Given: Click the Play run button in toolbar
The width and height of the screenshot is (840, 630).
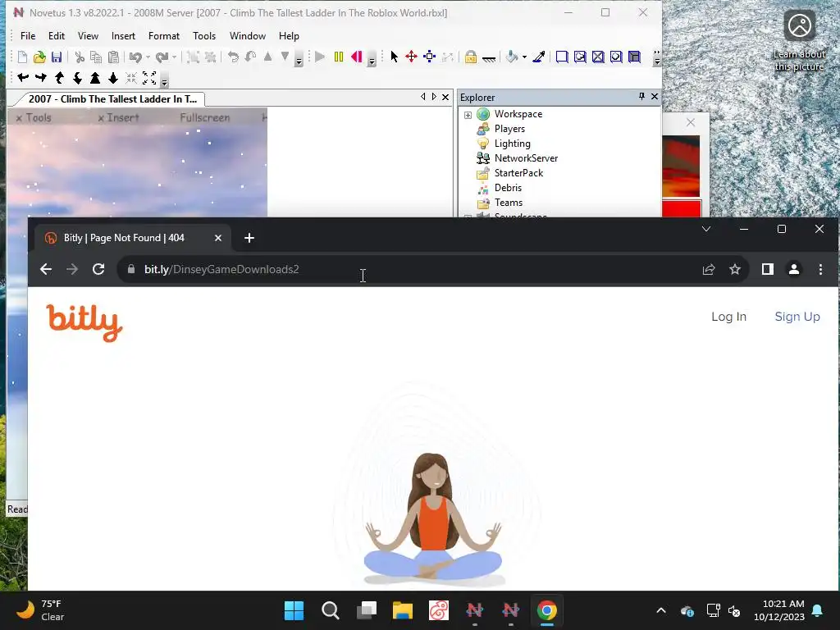Looking at the screenshot, I should pos(320,57).
